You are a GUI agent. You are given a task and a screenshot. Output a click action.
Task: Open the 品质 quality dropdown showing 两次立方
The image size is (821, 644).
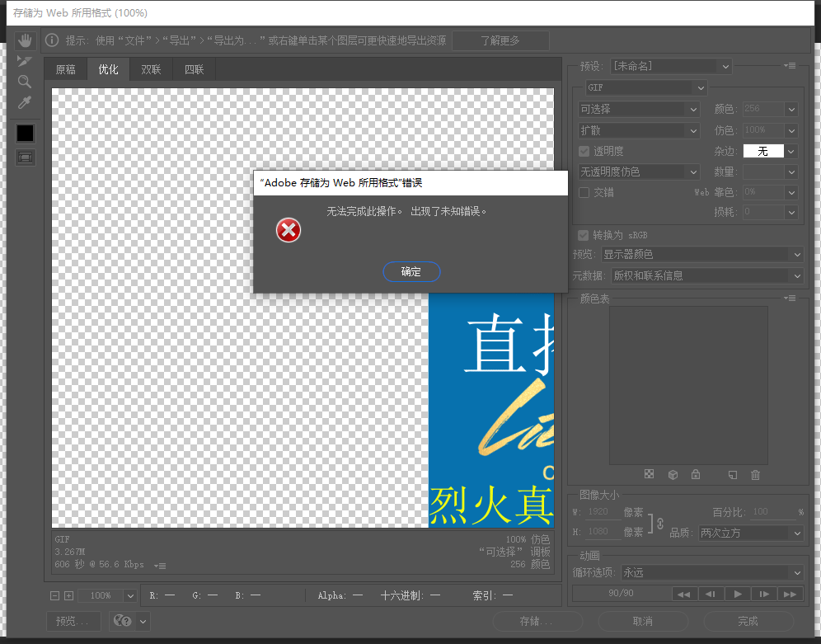click(x=749, y=533)
